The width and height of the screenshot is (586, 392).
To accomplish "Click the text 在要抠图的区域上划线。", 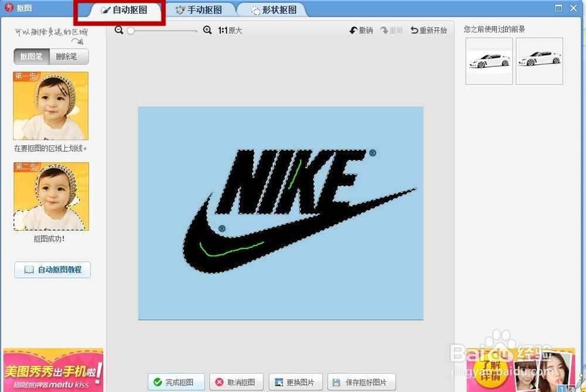I will pos(50,148).
